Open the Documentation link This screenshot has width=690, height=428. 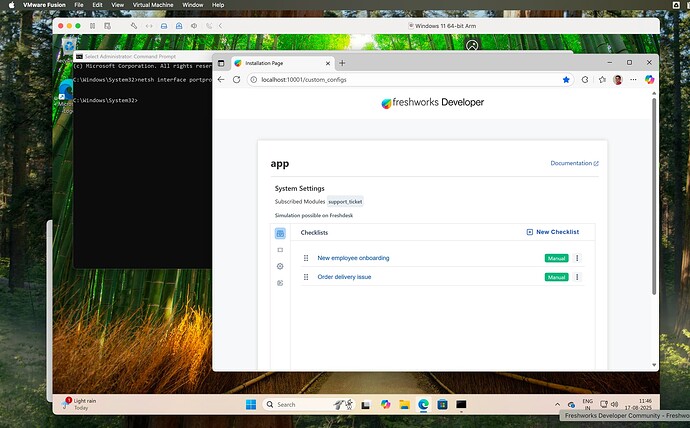click(574, 163)
